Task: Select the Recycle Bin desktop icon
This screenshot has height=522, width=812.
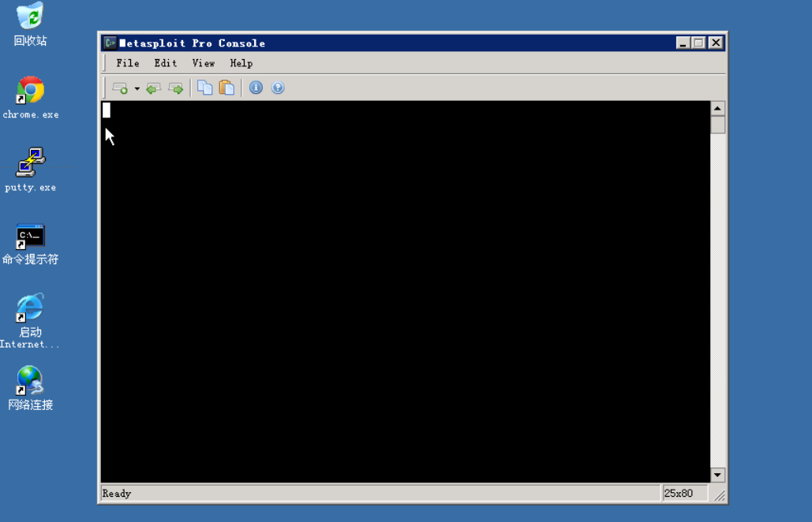Action: pyautogui.click(x=30, y=24)
